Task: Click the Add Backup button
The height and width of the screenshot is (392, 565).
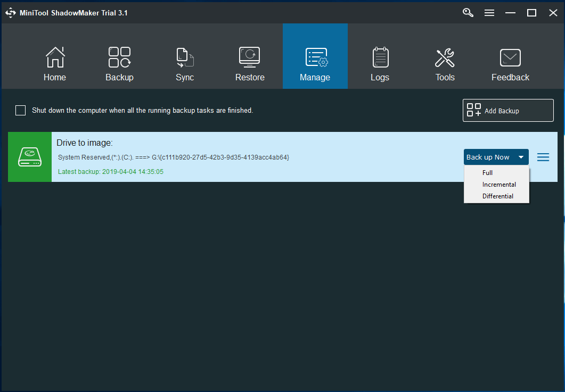Action: 508,111
